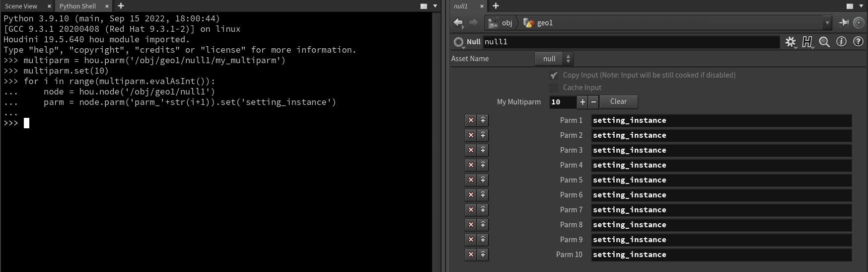Screen dimensions: 868x272
Task: Toggle the pin pane icon
Action: pyautogui.click(x=844, y=23)
